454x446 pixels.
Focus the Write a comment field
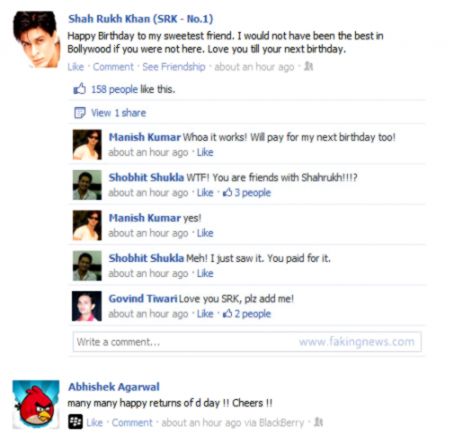[x=247, y=342]
